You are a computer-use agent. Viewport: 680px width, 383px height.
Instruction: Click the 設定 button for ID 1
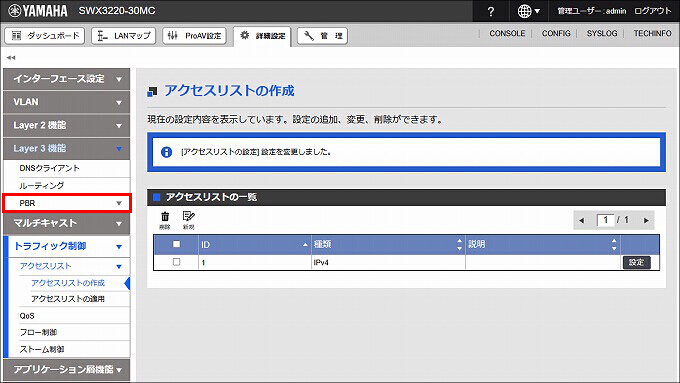tap(637, 262)
